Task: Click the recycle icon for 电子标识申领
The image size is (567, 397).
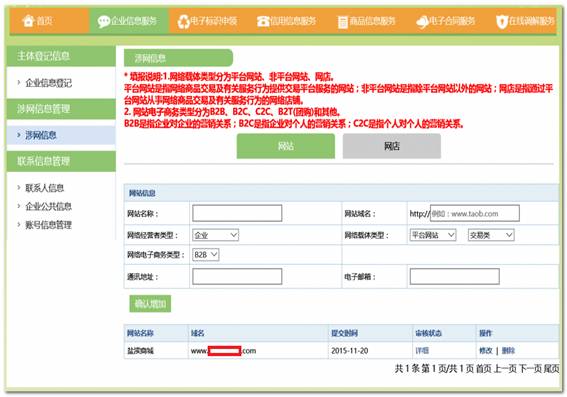Action: (x=183, y=22)
